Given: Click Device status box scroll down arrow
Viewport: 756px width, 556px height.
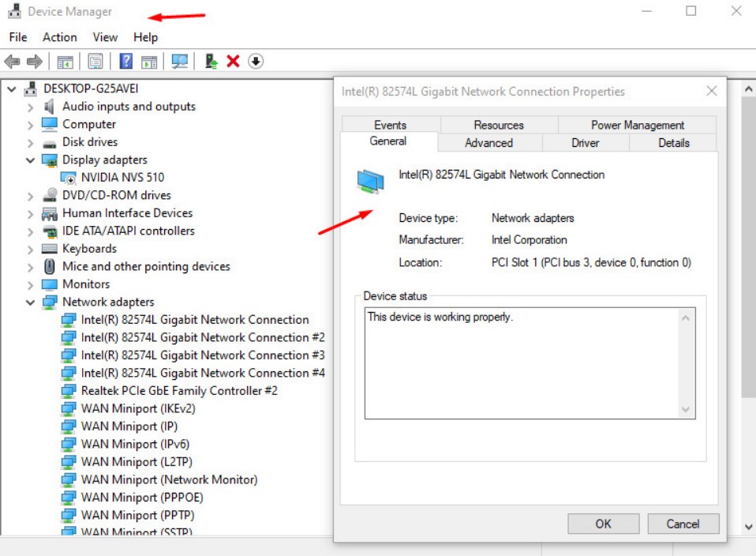Looking at the screenshot, I should point(686,409).
